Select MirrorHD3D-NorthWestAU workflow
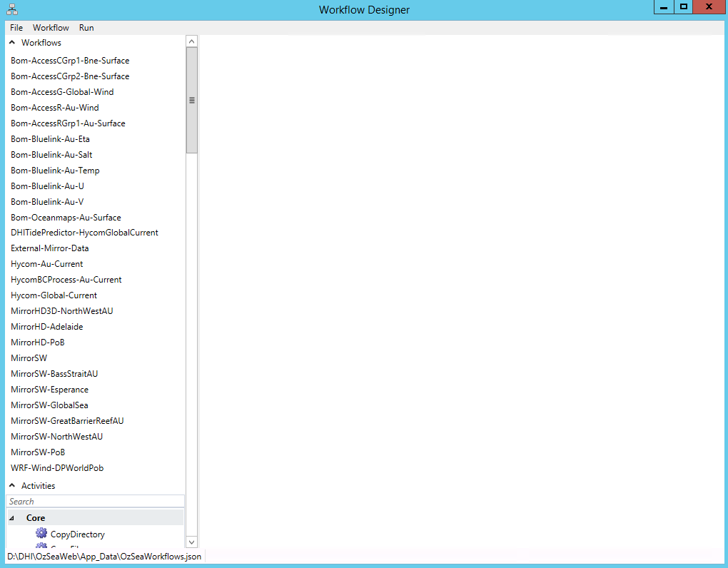The image size is (728, 568). (62, 311)
